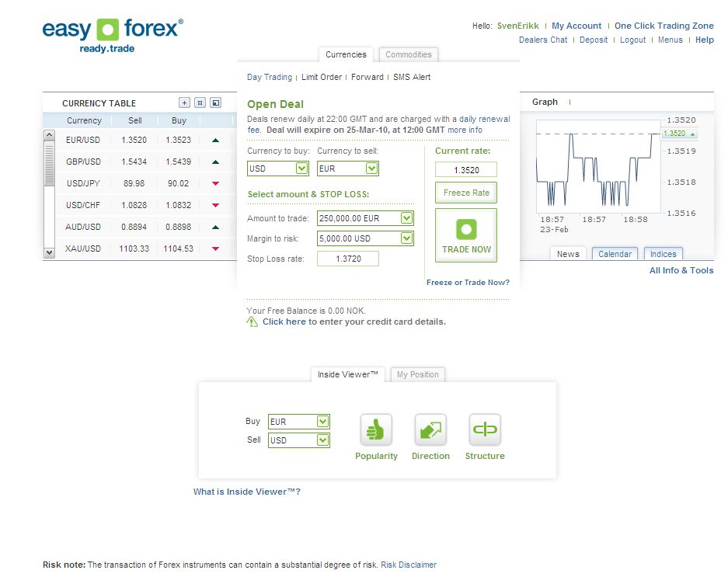The image size is (728, 584).
Task: Click the TRADE NOW button
Action: pyautogui.click(x=466, y=235)
